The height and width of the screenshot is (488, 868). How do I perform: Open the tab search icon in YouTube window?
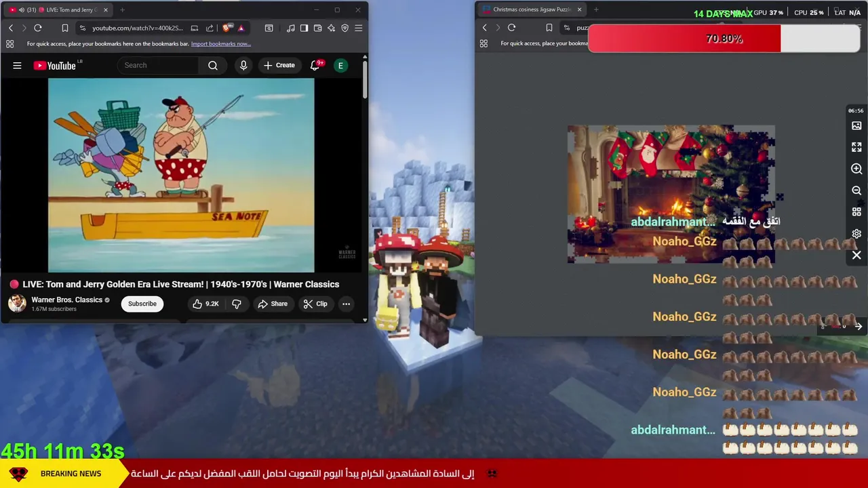[269, 28]
